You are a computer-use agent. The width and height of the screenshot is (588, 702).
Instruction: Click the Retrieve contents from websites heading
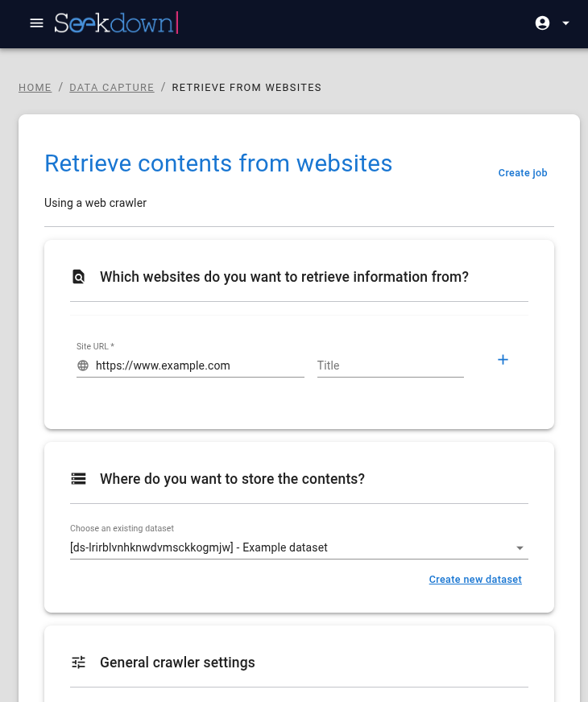(218, 163)
